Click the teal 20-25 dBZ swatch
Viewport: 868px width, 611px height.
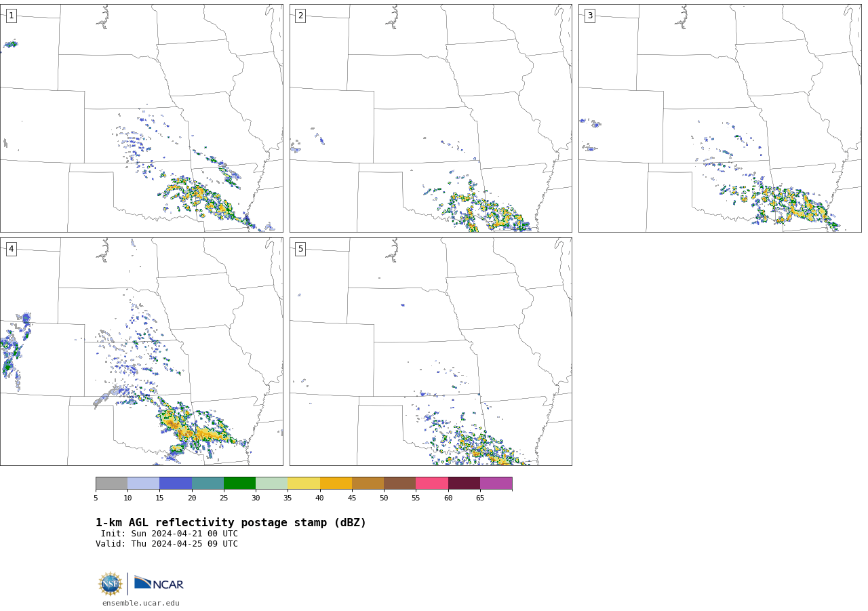208,484
